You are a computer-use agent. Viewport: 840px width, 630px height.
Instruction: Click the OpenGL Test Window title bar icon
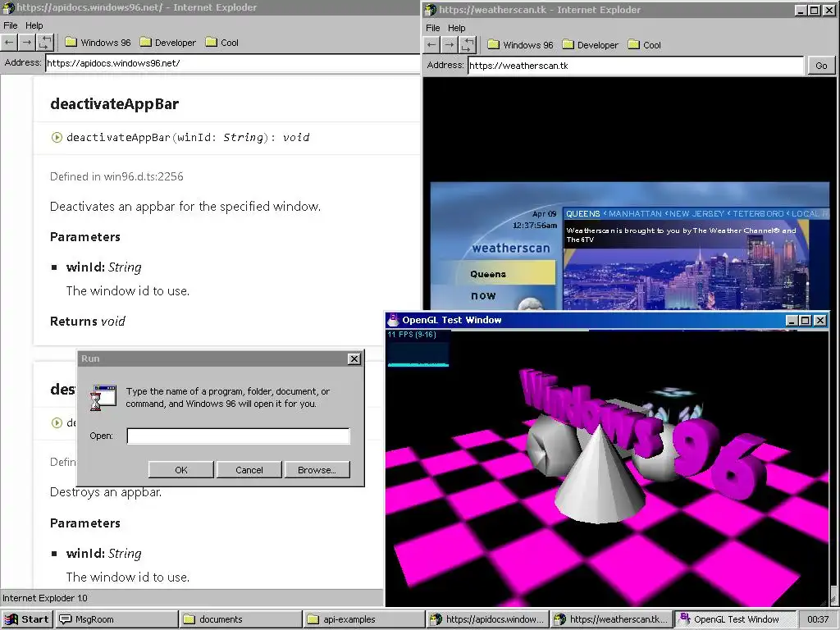point(393,320)
